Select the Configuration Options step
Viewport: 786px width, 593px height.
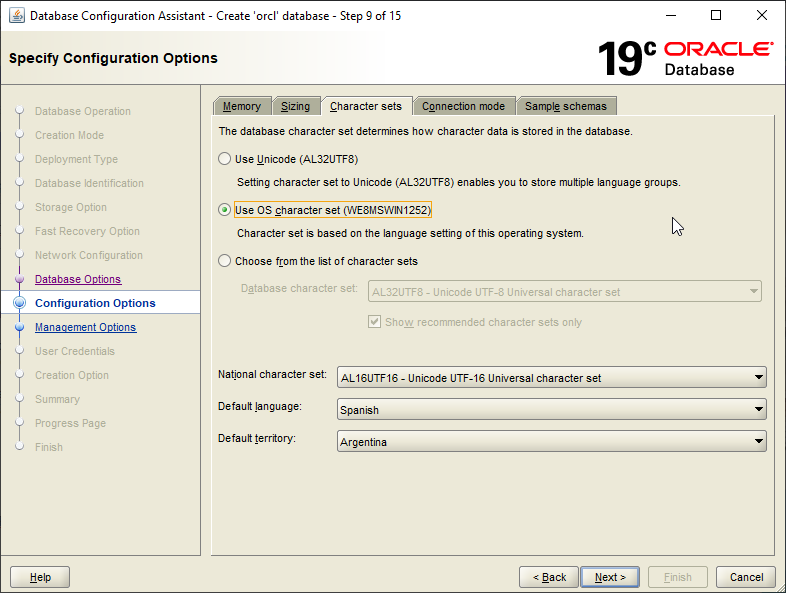pos(95,303)
